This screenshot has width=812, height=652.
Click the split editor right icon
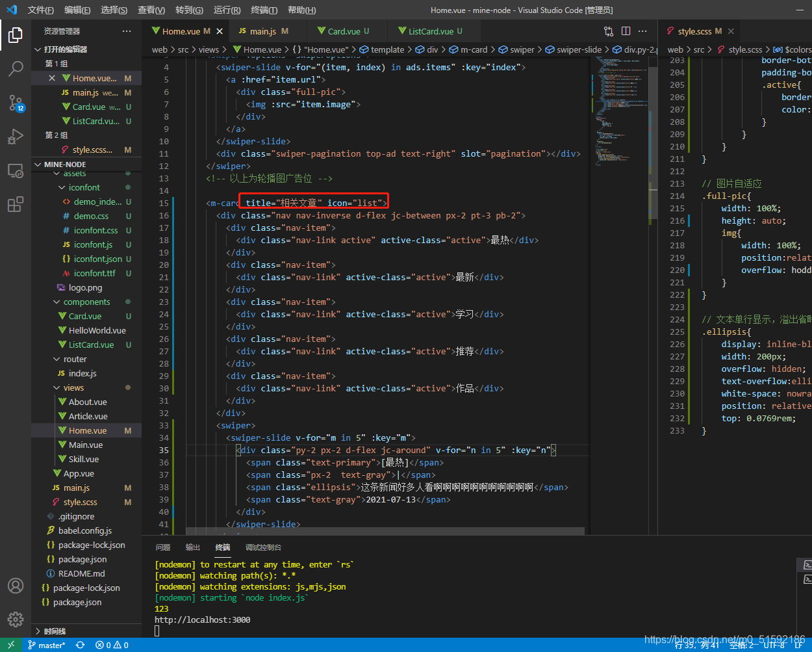[626, 31]
